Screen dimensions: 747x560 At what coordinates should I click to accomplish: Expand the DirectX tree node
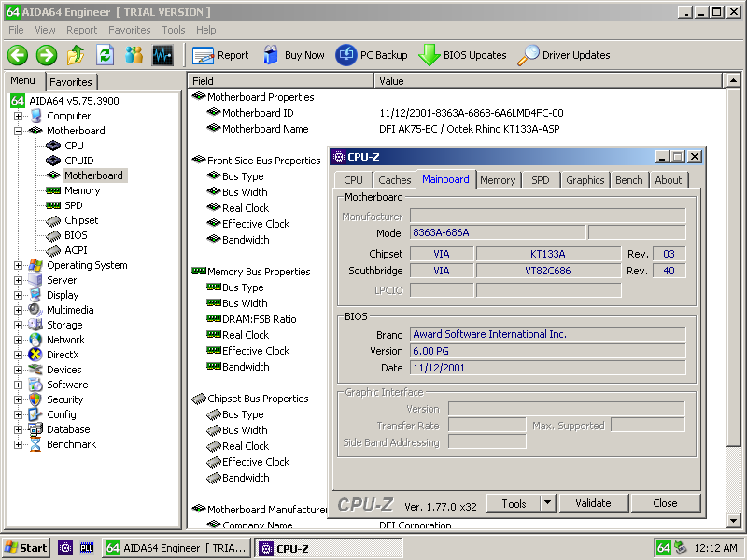point(18,355)
